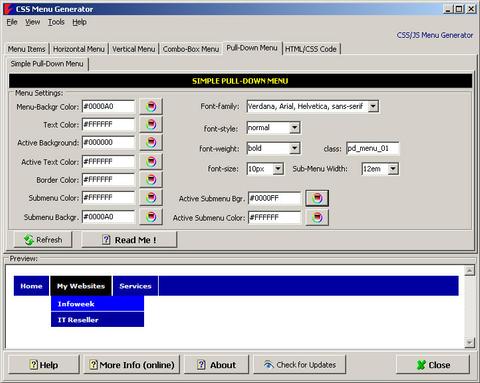This screenshot has width=480, height=383.
Task: Open color picker for Text Color
Action: coord(151,124)
